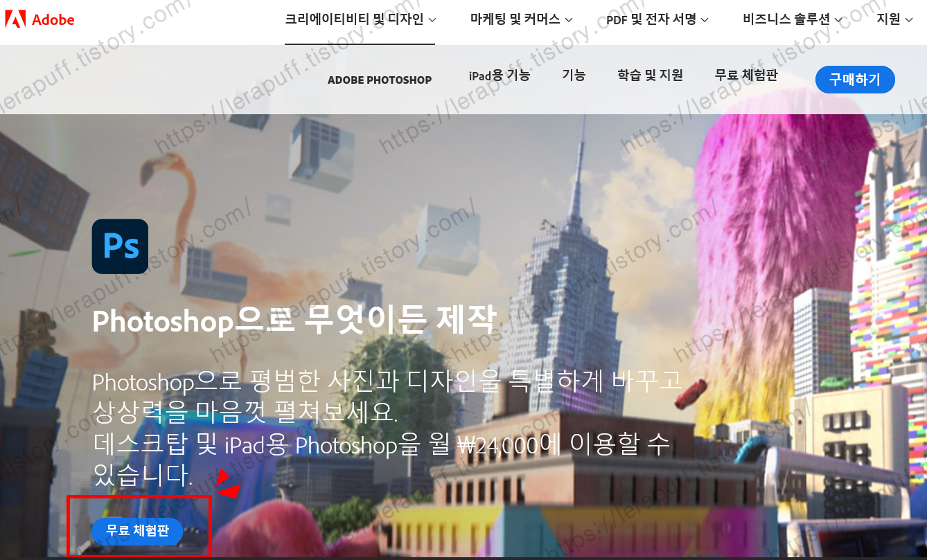Click the Photoshop으로 무엇이든 제작 headline
The height and width of the screenshot is (560, 927).
(294, 320)
